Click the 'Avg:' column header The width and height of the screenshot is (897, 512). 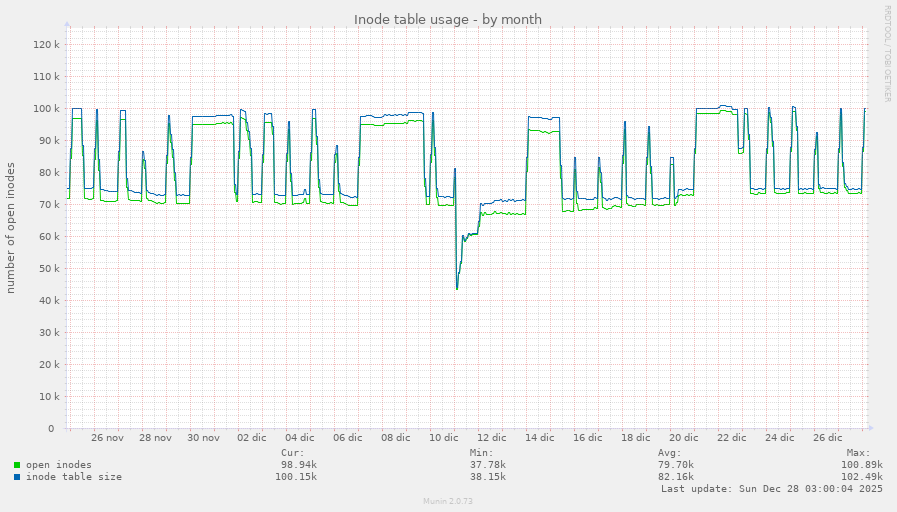pyautogui.click(x=670, y=453)
